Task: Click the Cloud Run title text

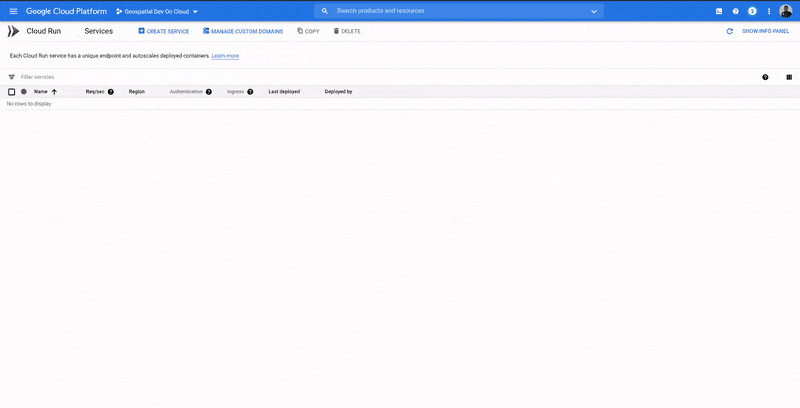Action: coord(43,31)
